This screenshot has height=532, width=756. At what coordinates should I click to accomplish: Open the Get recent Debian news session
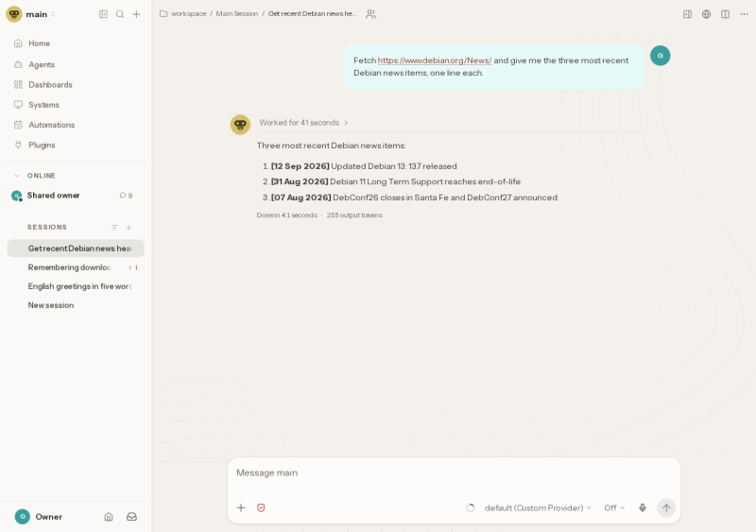(76, 249)
